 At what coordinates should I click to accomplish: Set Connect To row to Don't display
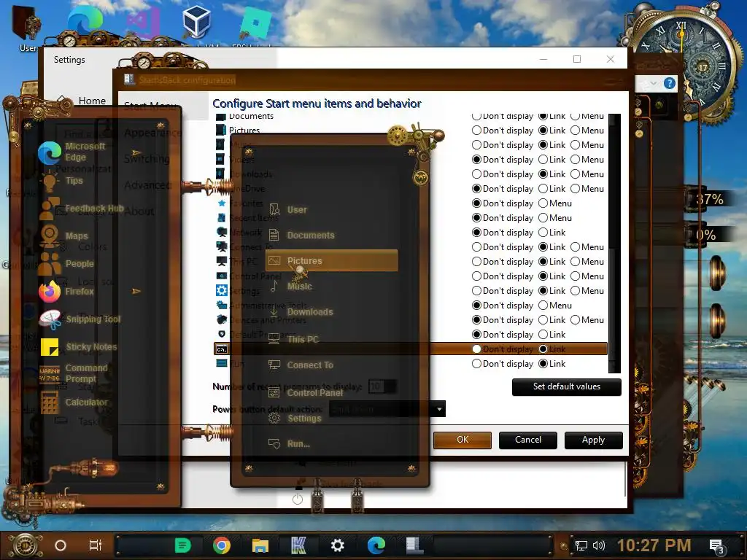tap(476, 247)
